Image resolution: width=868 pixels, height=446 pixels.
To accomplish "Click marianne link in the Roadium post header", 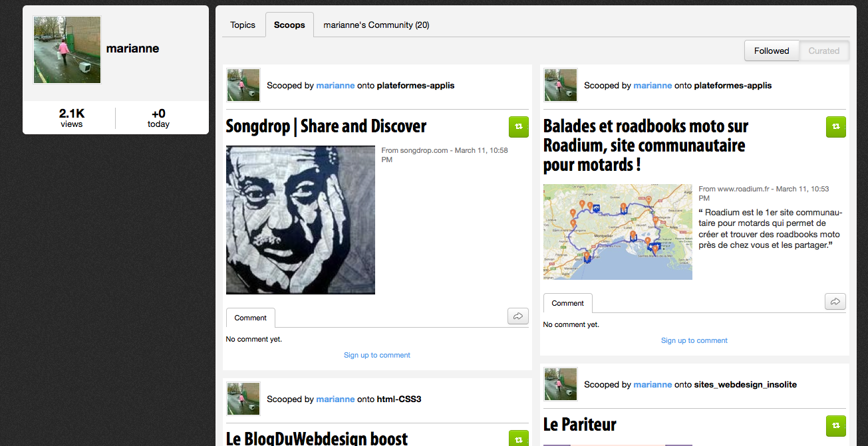I will (x=652, y=85).
